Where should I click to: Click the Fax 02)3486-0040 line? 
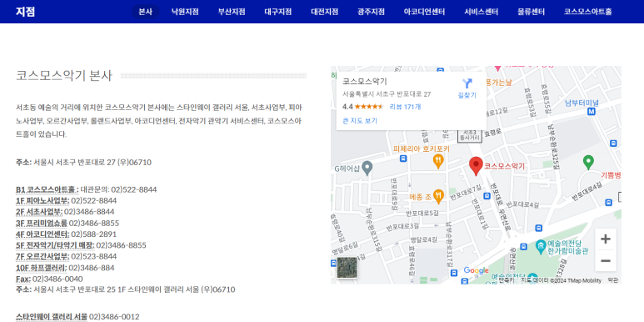49,279
